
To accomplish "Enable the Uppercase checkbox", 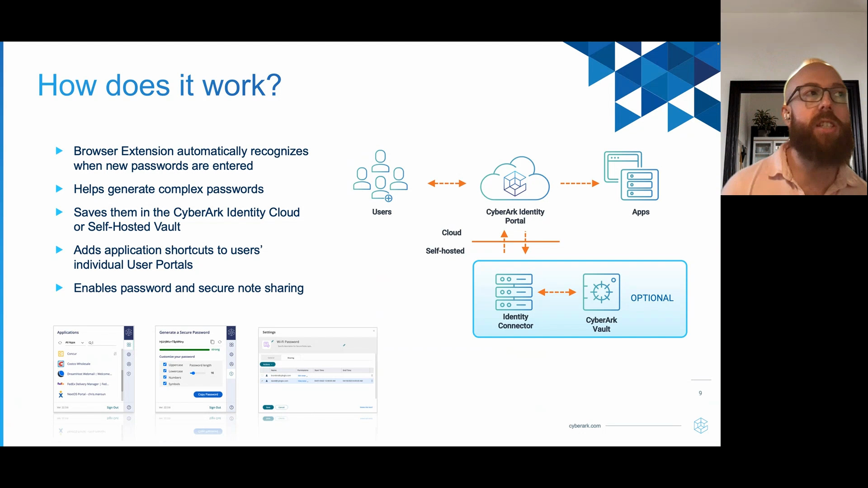I will point(165,365).
